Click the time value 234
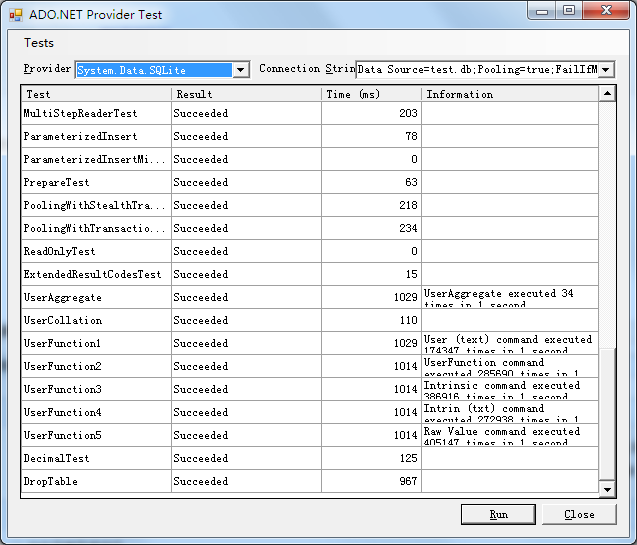The height and width of the screenshot is (545, 637). [408, 228]
